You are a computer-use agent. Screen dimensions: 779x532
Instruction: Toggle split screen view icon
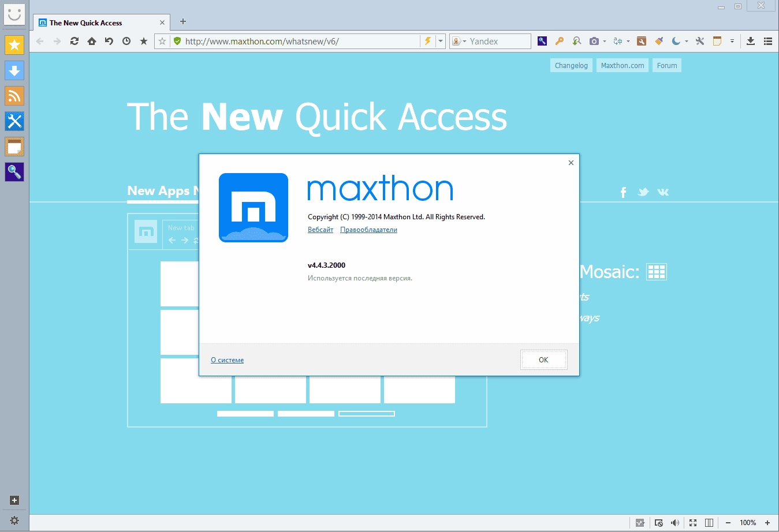point(709,523)
